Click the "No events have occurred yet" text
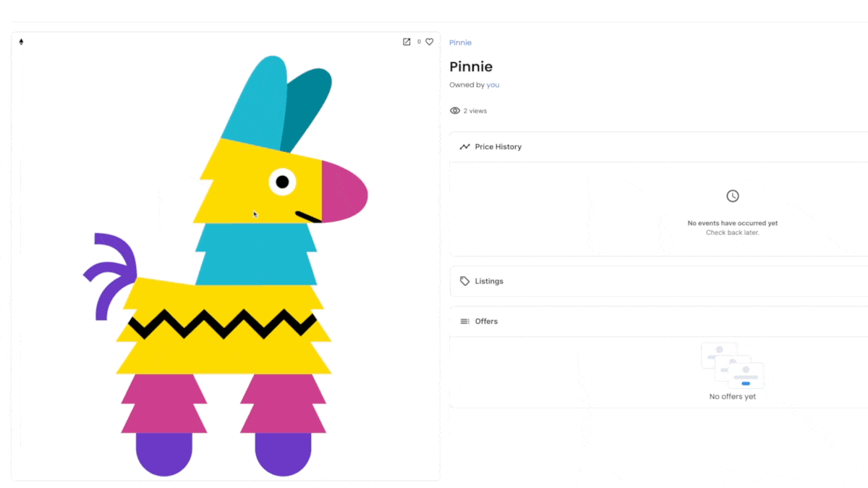Viewport: 868px width, 488px height. (733, 223)
